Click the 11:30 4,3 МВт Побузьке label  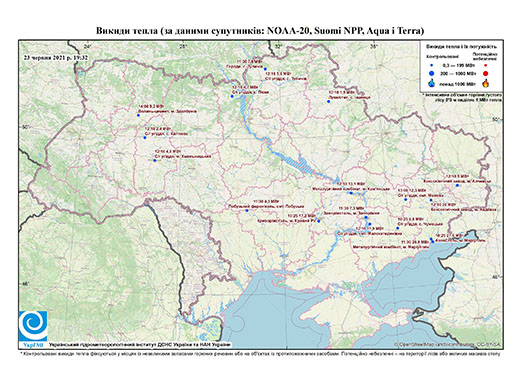tap(265, 204)
